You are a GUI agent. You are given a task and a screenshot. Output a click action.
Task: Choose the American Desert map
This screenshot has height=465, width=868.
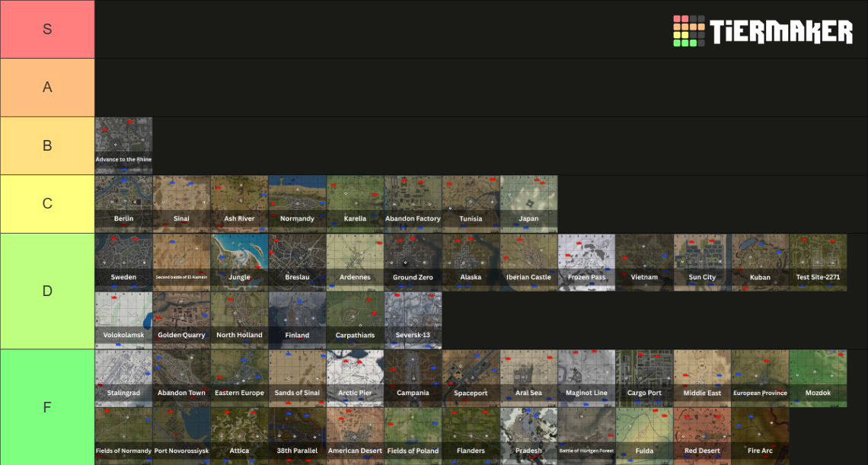pos(355,436)
